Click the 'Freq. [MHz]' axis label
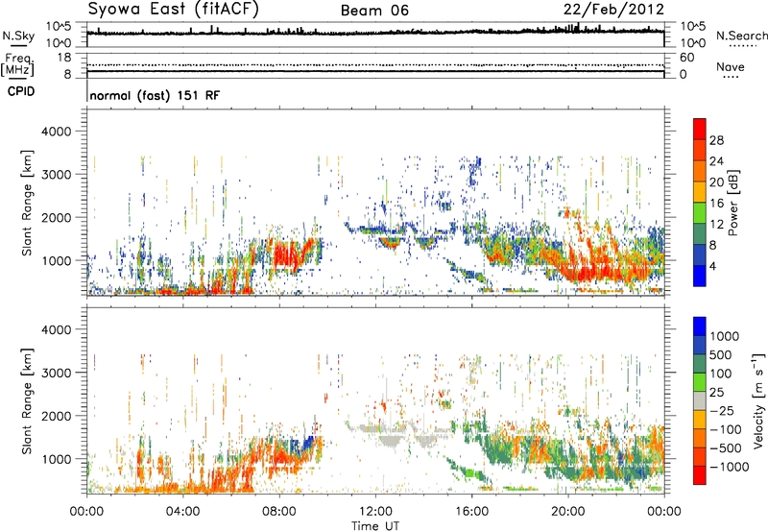This screenshot has width=768, height=532. (x=18, y=64)
